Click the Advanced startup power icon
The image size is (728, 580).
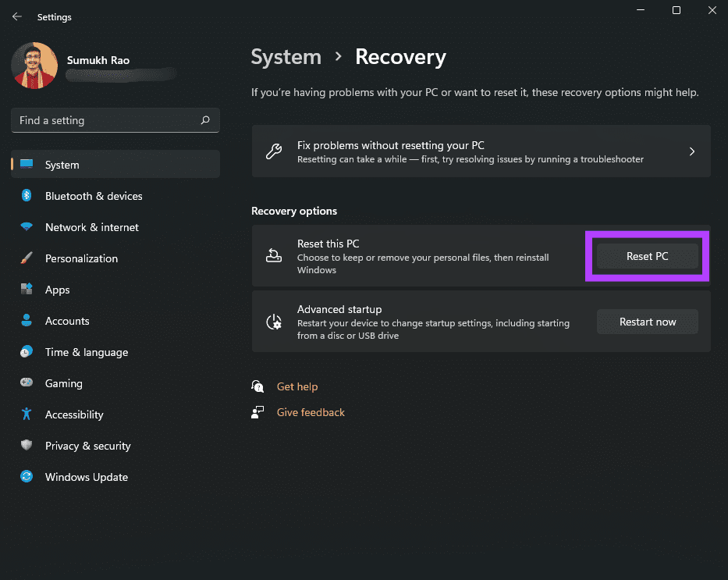[273, 322]
